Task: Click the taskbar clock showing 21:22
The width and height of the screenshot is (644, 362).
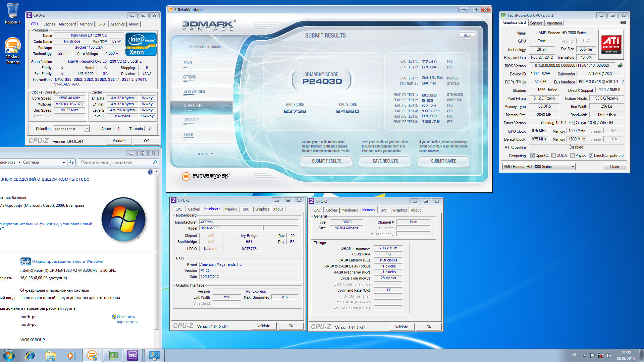Action: [x=626, y=356]
